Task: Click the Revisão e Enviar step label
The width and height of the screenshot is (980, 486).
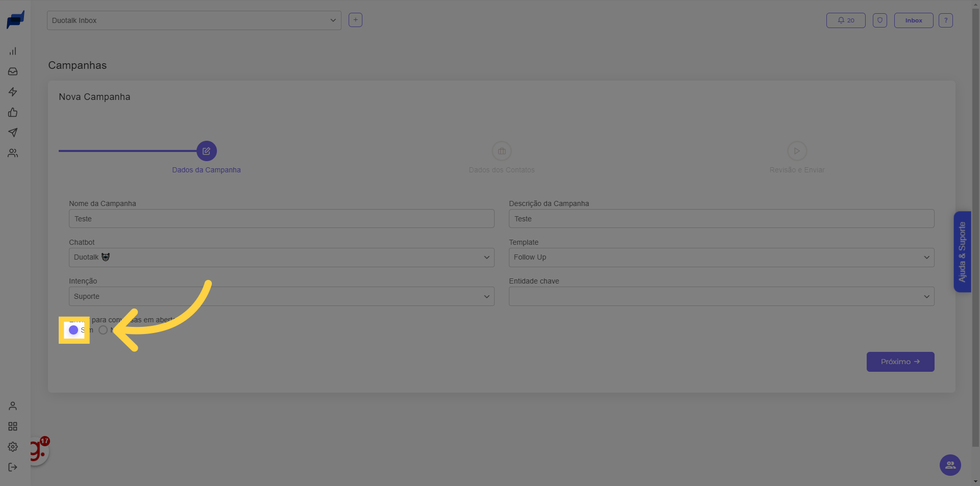Action: point(797,170)
